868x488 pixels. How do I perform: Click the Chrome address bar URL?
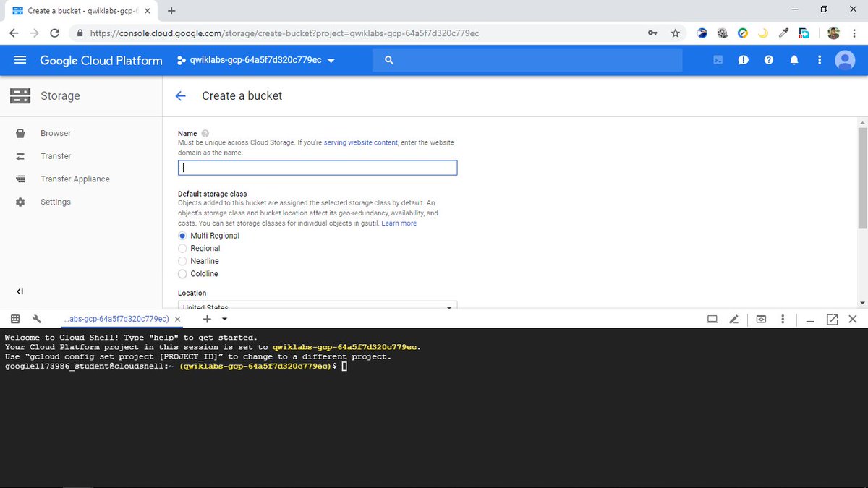coord(284,33)
